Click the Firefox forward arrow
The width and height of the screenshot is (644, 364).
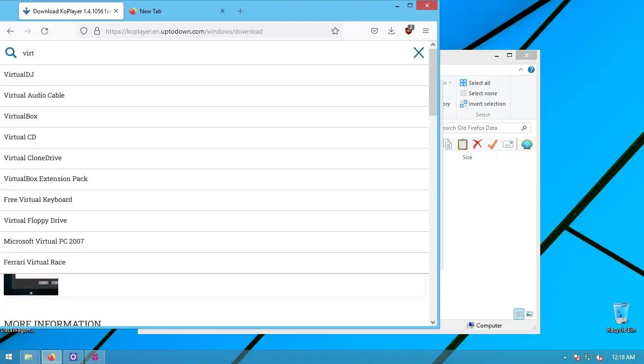click(27, 31)
